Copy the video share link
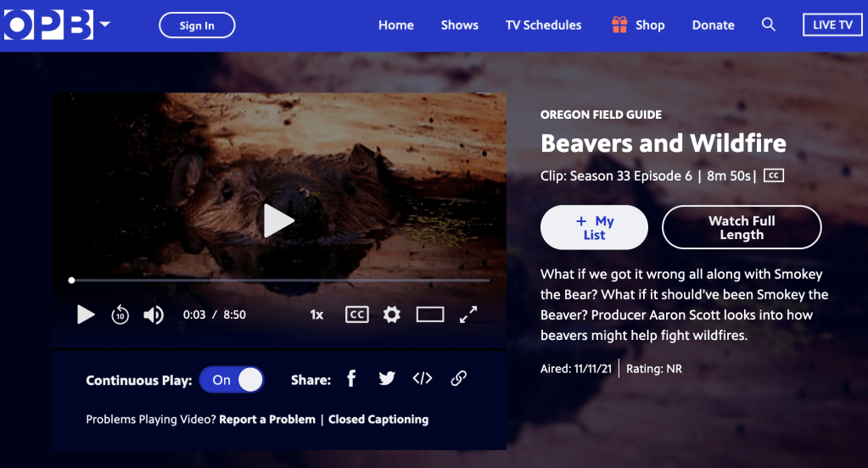 [458, 379]
